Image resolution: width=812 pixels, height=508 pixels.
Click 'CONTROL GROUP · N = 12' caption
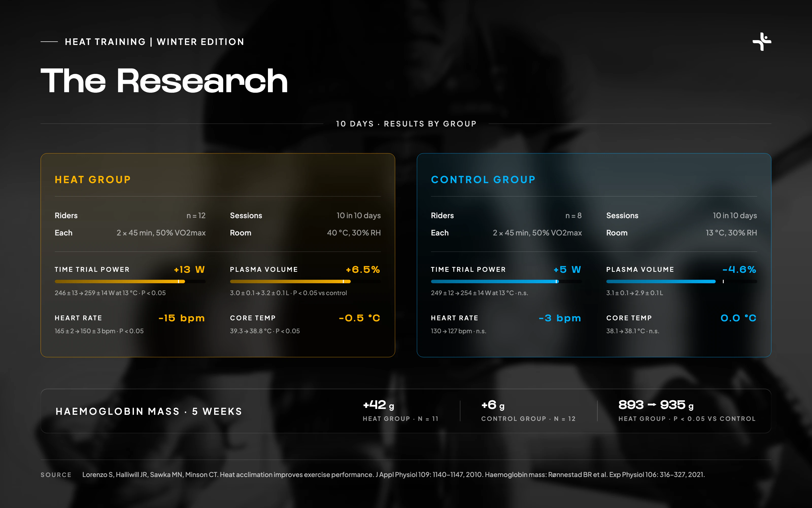(x=529, y=419)
